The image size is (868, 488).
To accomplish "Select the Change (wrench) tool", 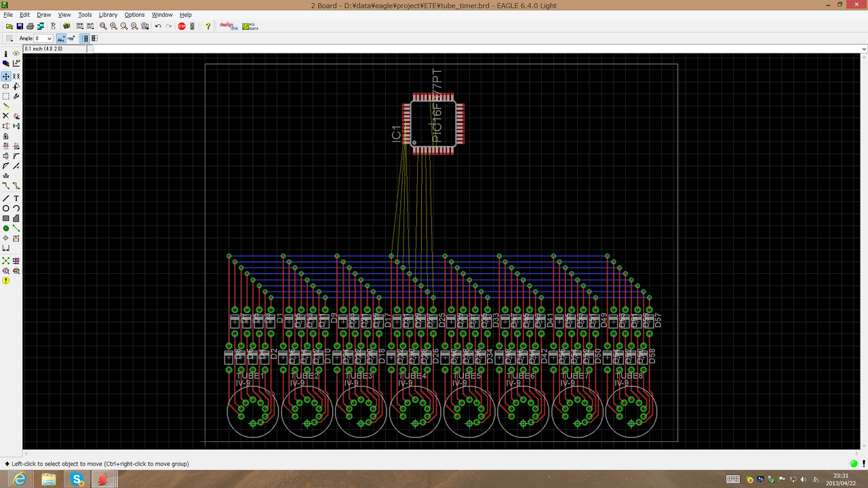I will tap(16, 96).
